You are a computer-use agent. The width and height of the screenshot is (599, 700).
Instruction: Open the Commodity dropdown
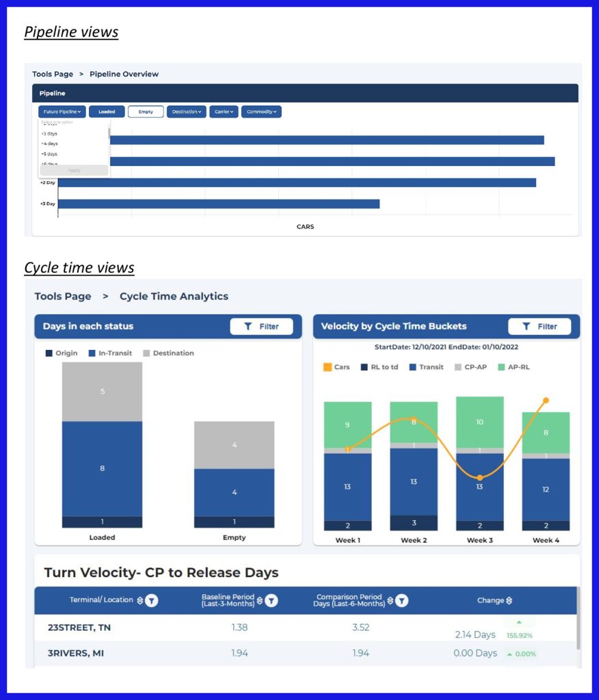(261, 111)
